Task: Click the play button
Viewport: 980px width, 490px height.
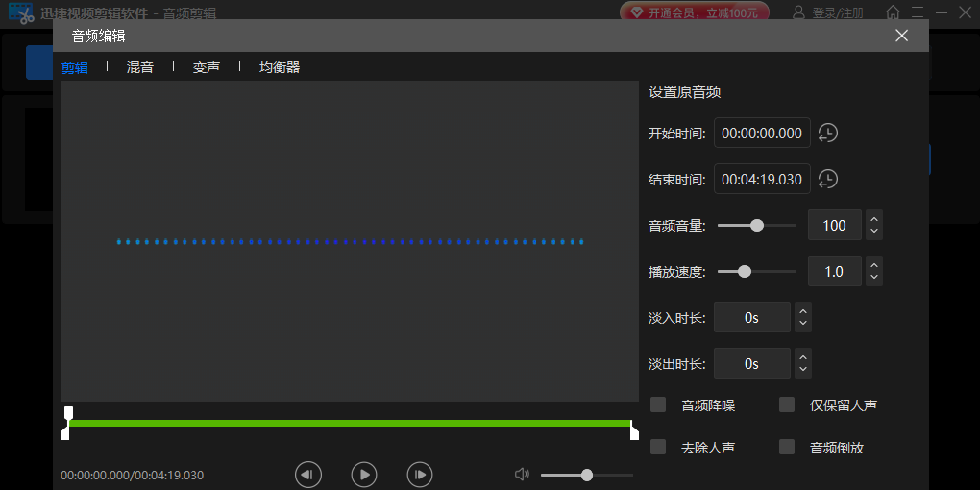Action: [363, 474]
